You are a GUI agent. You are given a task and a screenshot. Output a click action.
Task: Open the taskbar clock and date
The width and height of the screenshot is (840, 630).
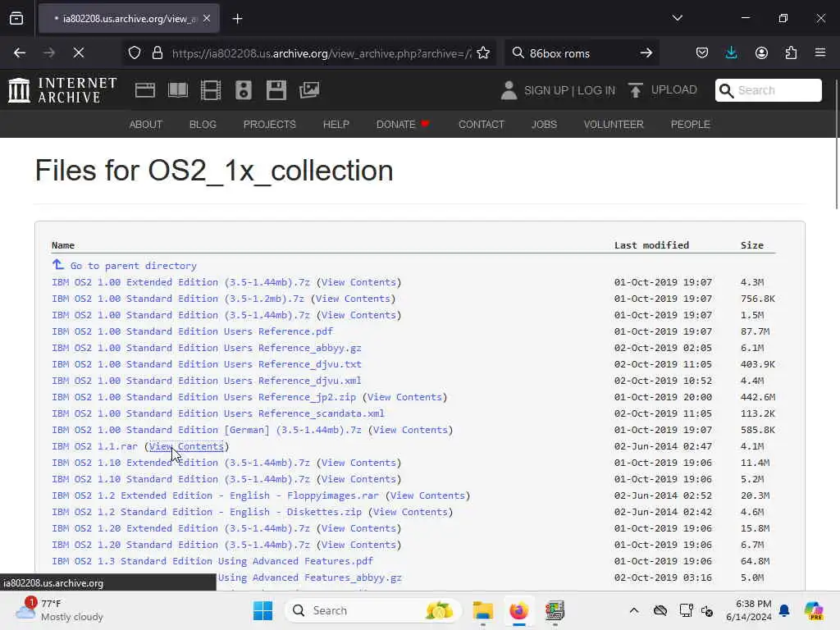point(749,610)
